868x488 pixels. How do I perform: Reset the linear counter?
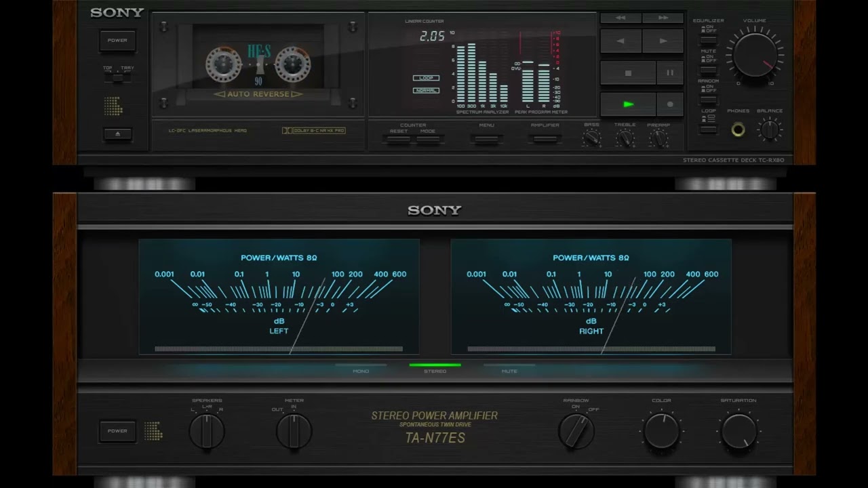398,139
